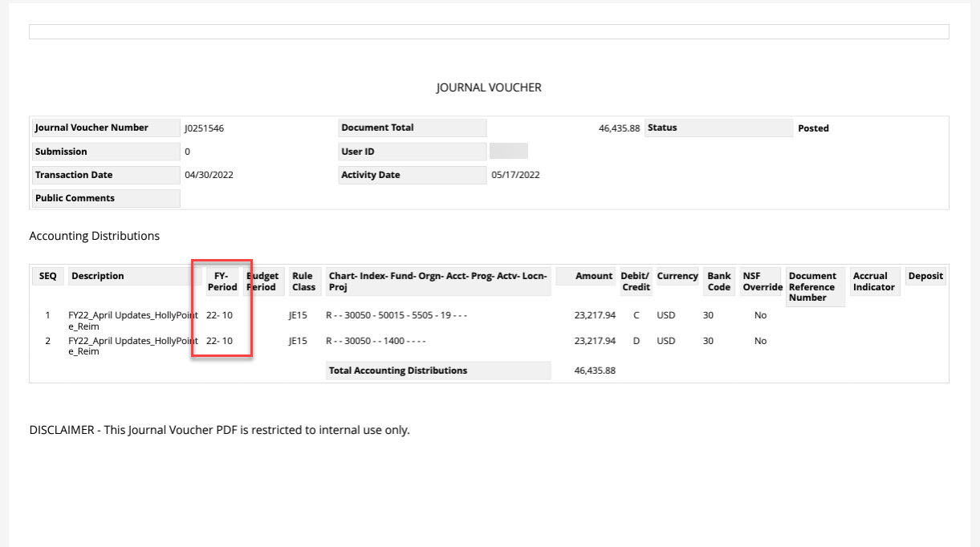Select Transaction Date value 04/30/2022
The height and width of the screenshot is (547, 980).
[x=209, y=175]
